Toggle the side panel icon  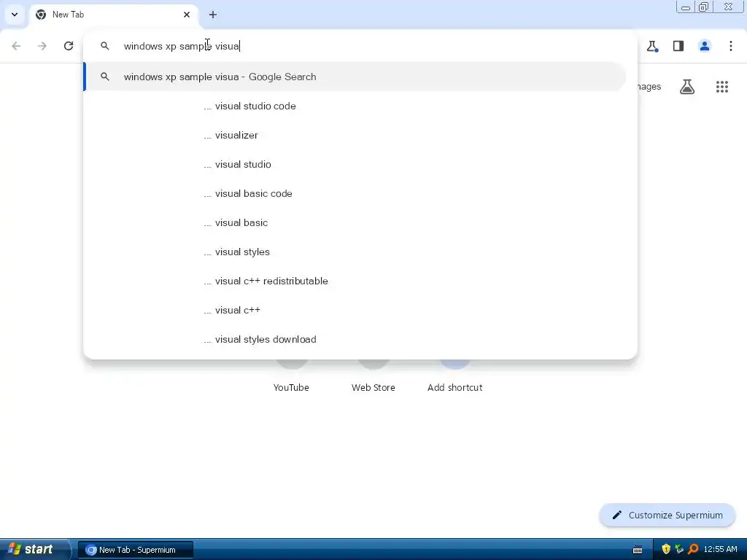(x=678, y=46)
